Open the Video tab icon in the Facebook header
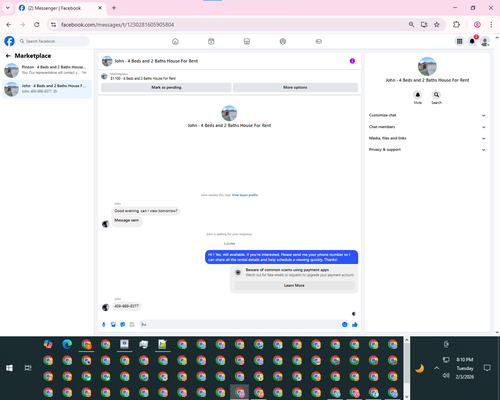The height and width of the screenshot is (400, 500). click(x=211, y=41)
